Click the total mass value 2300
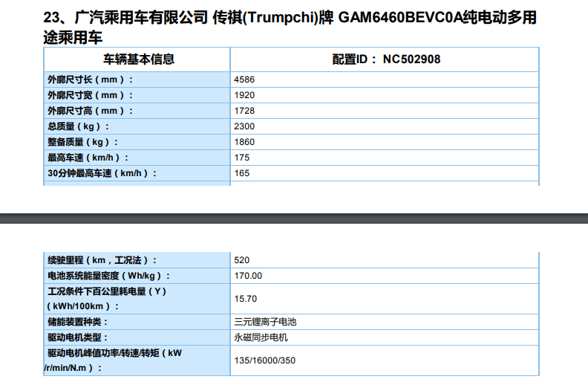The image size is (588, 385). pos(244,126)
